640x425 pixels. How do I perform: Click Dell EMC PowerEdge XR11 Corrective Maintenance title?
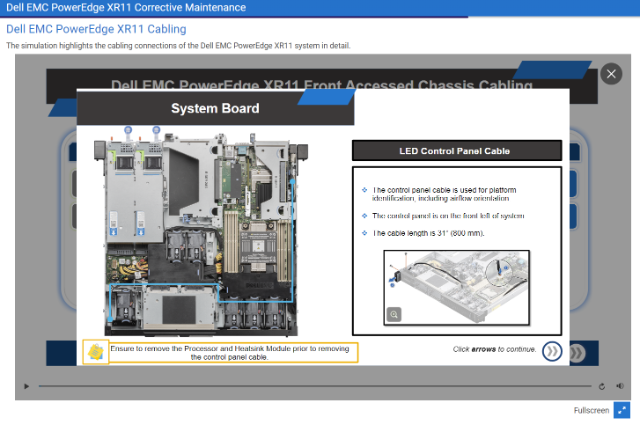click(x=126, y=7)
